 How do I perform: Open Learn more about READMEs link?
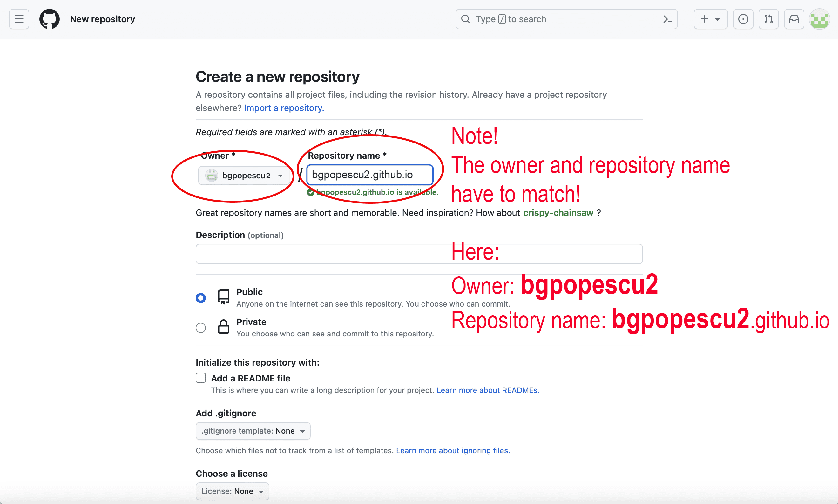[488, 390]
